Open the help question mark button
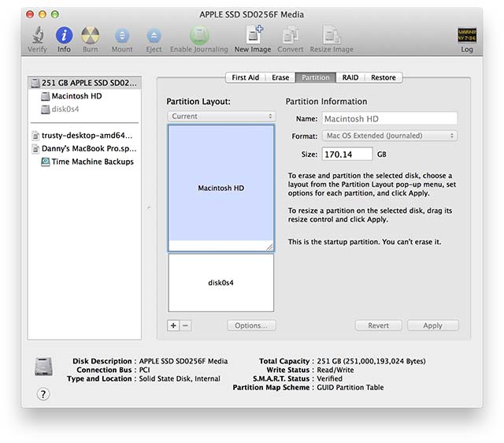 click(43, 394)
